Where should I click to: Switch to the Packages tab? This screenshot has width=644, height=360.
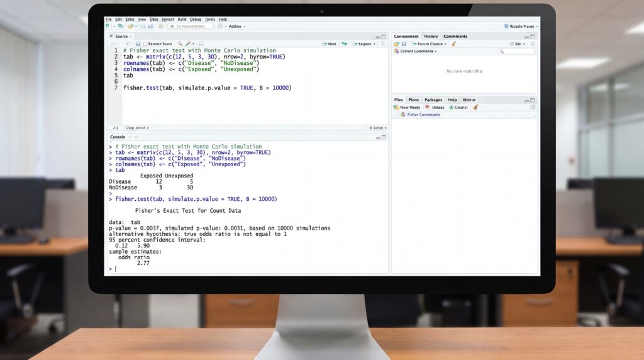(433, 100)
